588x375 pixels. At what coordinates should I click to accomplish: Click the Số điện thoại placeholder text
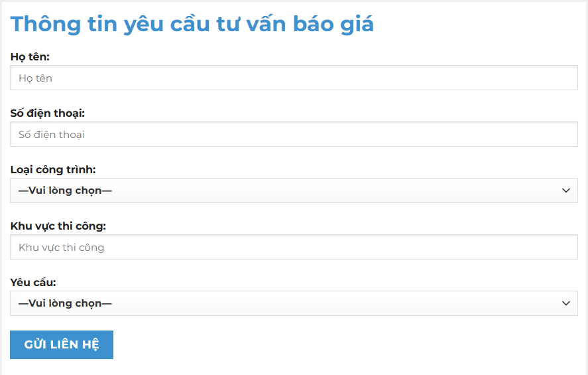tap(52, 135)
